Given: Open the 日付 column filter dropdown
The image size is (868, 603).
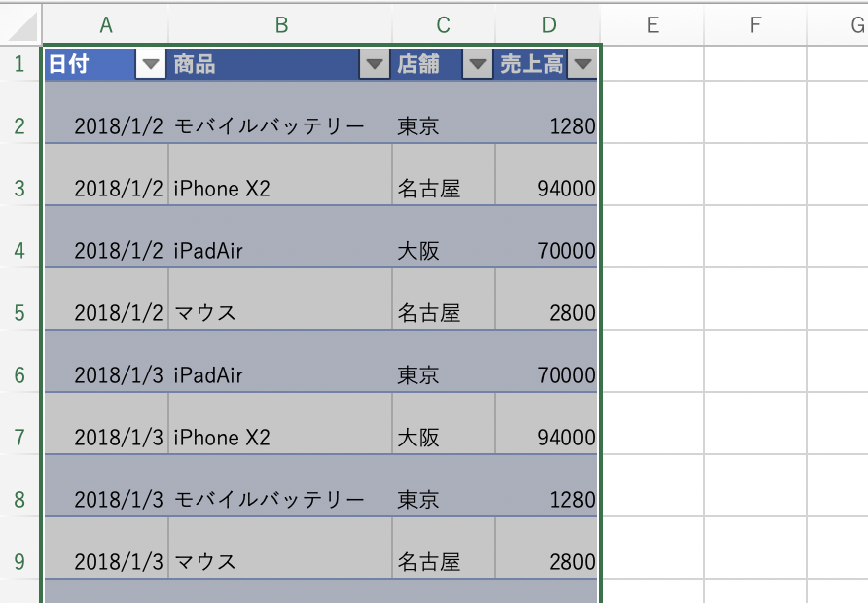Looking at the screenshot, I should [x=151, y=65].
